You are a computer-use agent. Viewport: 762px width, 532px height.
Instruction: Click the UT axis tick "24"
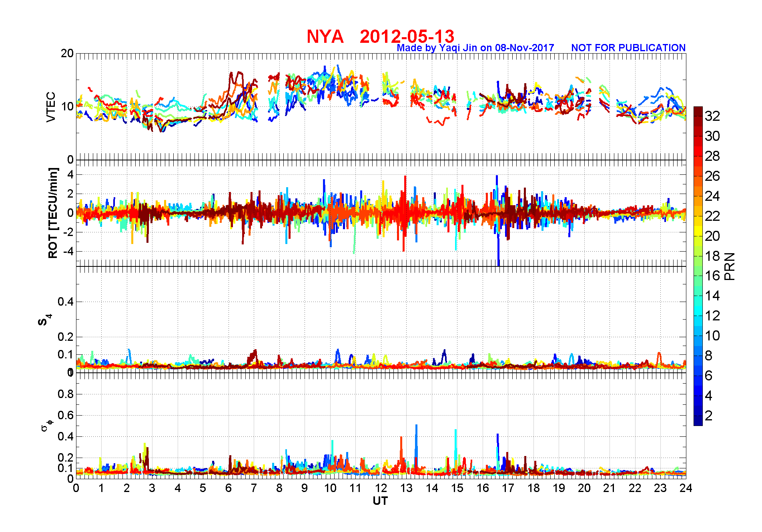(x=686, y=488)
